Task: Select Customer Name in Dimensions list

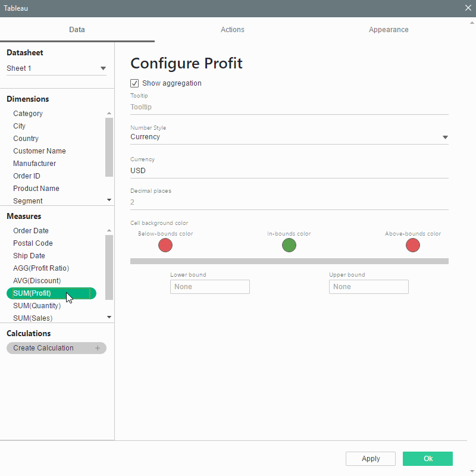Action: point(39,151)
